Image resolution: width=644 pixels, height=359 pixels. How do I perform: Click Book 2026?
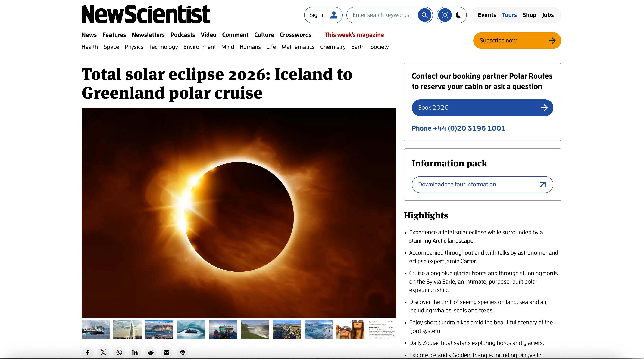(482, 107)
